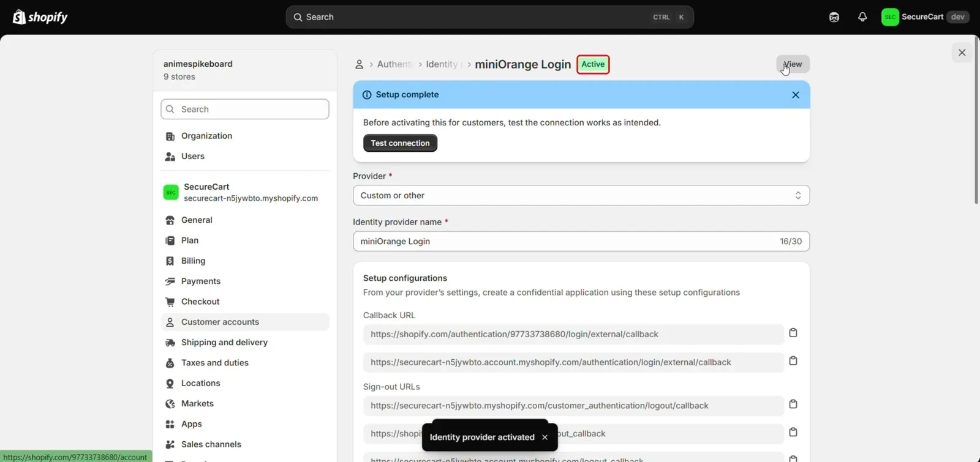Open the Sidekick assistant icon
980x462 pixels.
(834, 17)
